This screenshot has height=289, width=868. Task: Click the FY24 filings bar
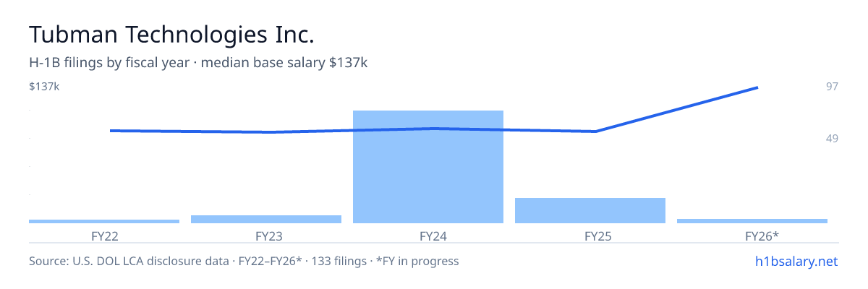428,167
